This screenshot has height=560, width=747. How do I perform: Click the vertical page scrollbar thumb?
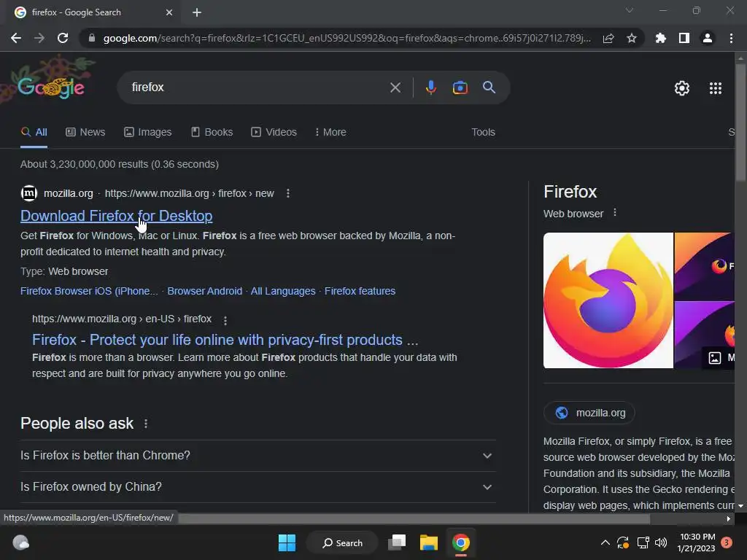pos(741,122)
